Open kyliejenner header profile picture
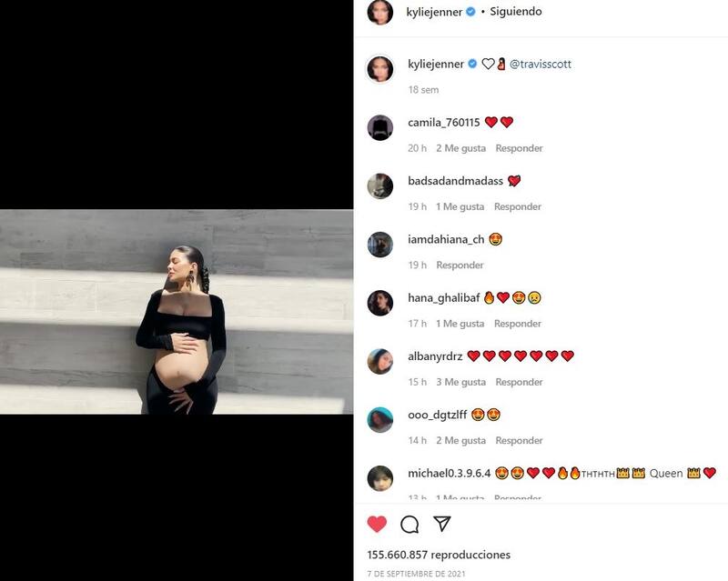 click(x=380, y=12)
